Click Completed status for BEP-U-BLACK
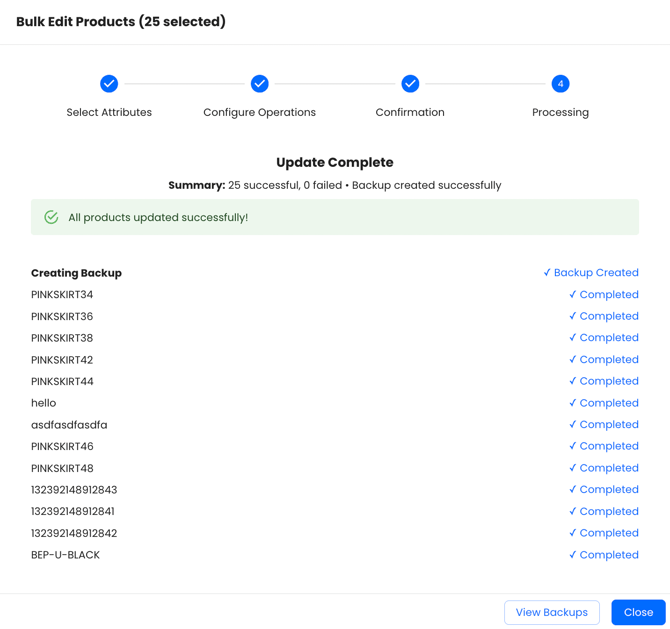670x629 pixels. click(x=604, y=555)
